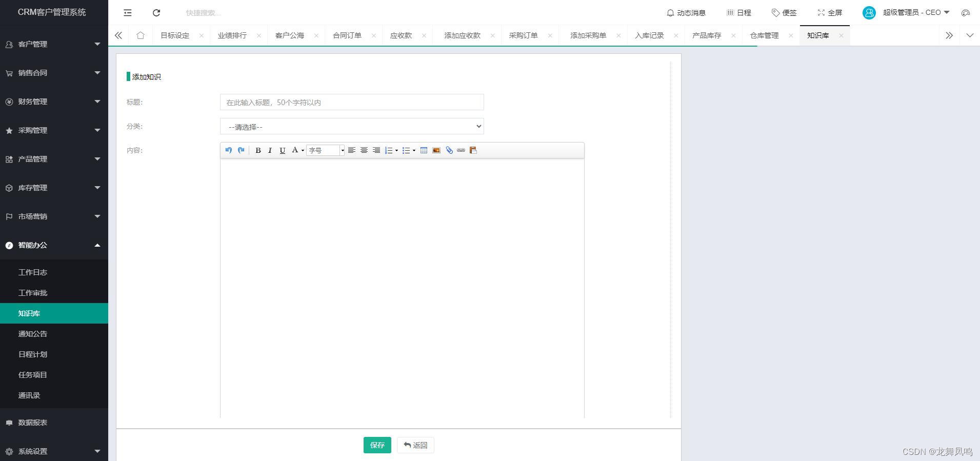Expand the 销售合同 sidebar menu
This screenshot has width=980, height=461.
(x=54, y=73)
